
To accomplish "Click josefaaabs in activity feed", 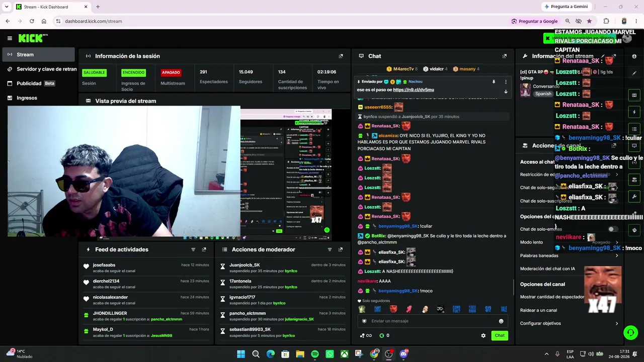I will pos(104,265).
